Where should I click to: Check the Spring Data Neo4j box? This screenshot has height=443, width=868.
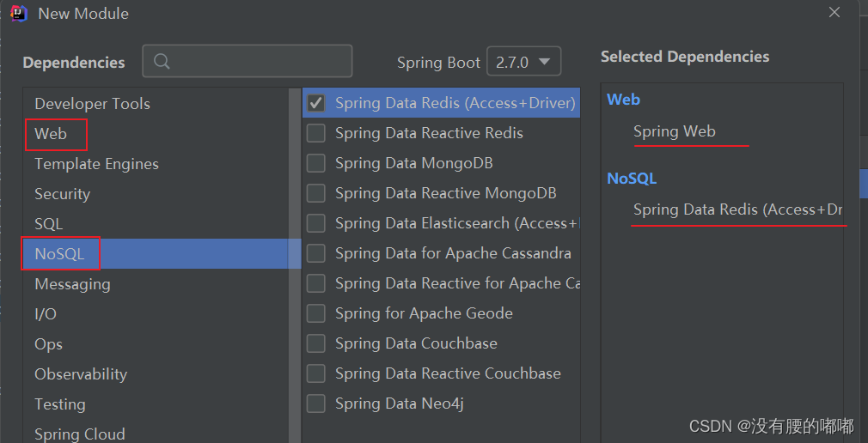(x=316, y=404)
